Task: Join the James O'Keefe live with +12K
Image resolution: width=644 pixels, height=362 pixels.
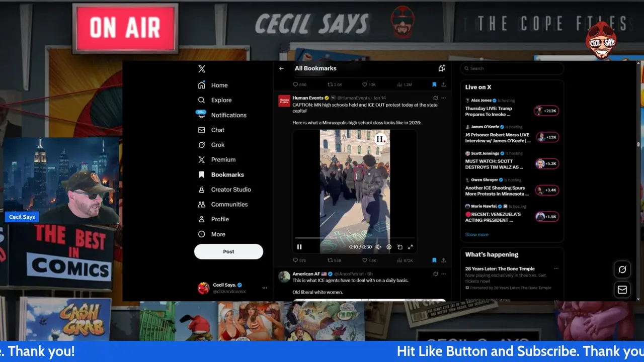Action: [546, 137]
